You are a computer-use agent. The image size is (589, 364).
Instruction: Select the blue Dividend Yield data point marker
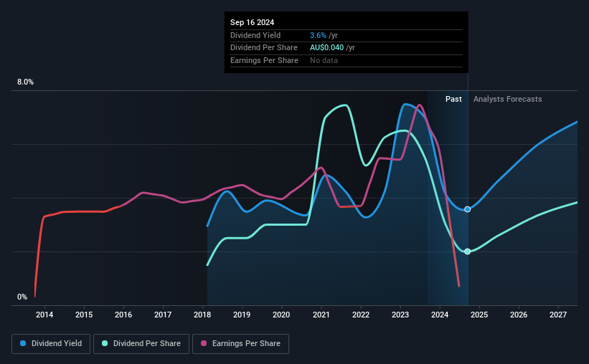click(467, 209)
